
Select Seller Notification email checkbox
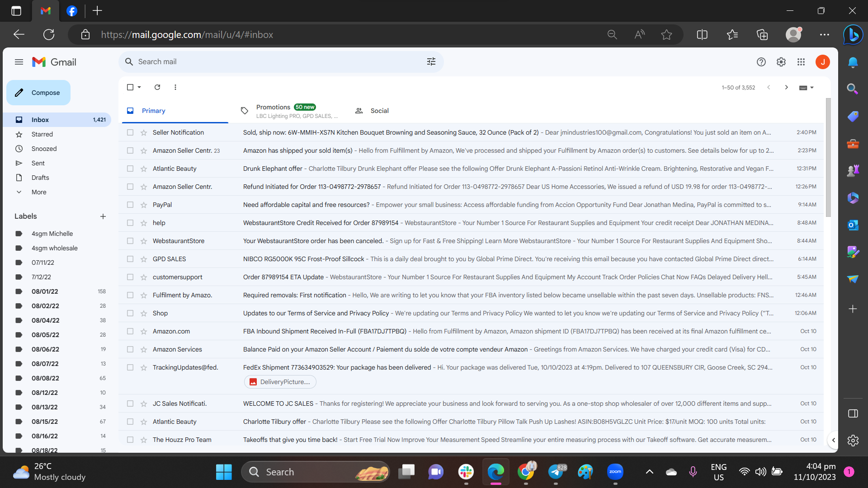click(x=130, y=132)
